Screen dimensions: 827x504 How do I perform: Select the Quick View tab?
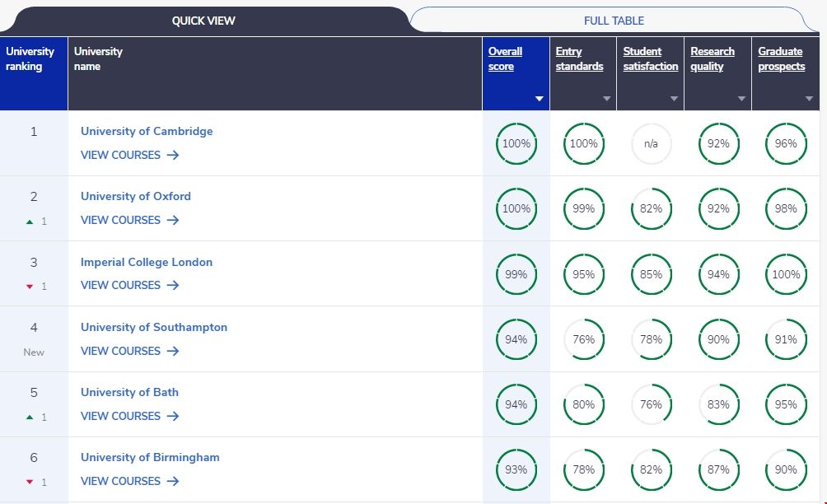[203, 21]
